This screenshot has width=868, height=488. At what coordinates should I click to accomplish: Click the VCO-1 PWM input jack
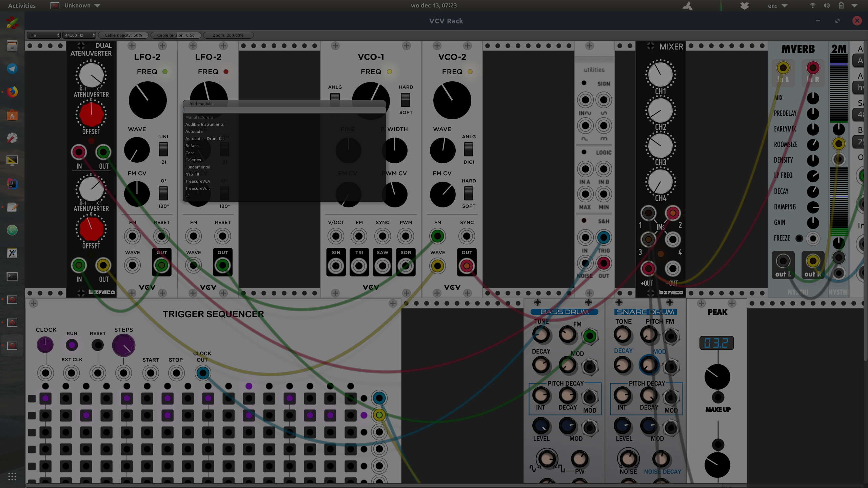pyautogui.click(x=406, y=236)
